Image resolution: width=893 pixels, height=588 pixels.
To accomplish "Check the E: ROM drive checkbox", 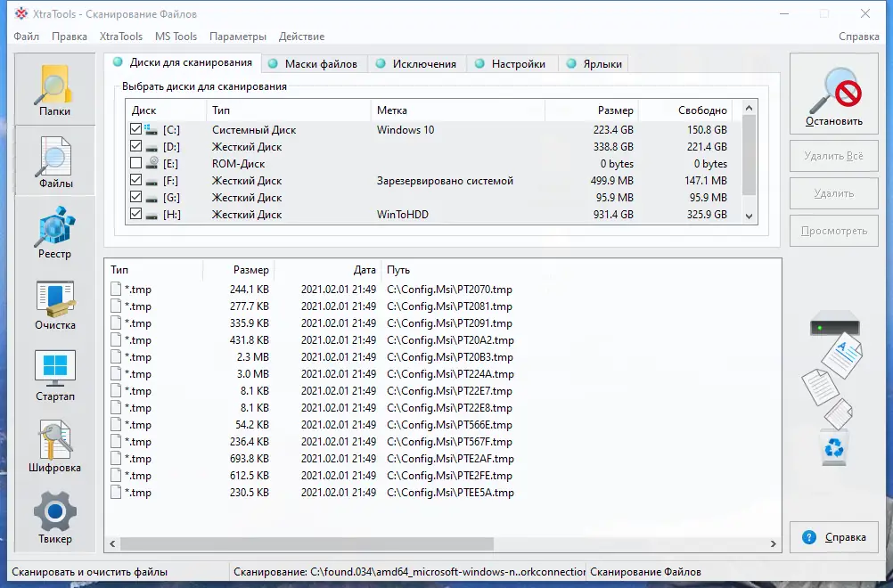I will 135,163.
